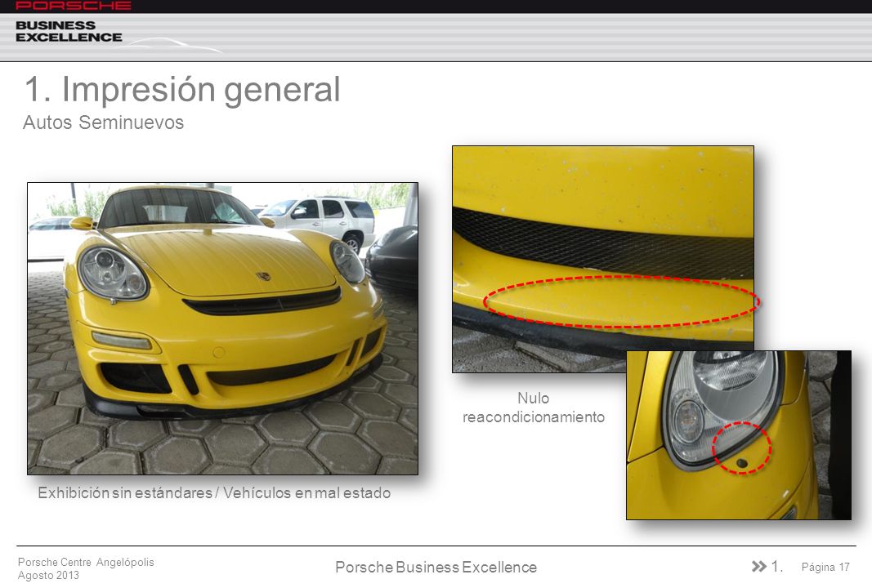Select the 'Página 17' page number
Image resolution: width=872 pixels, height=588 pixels.
tap(825, 567)
